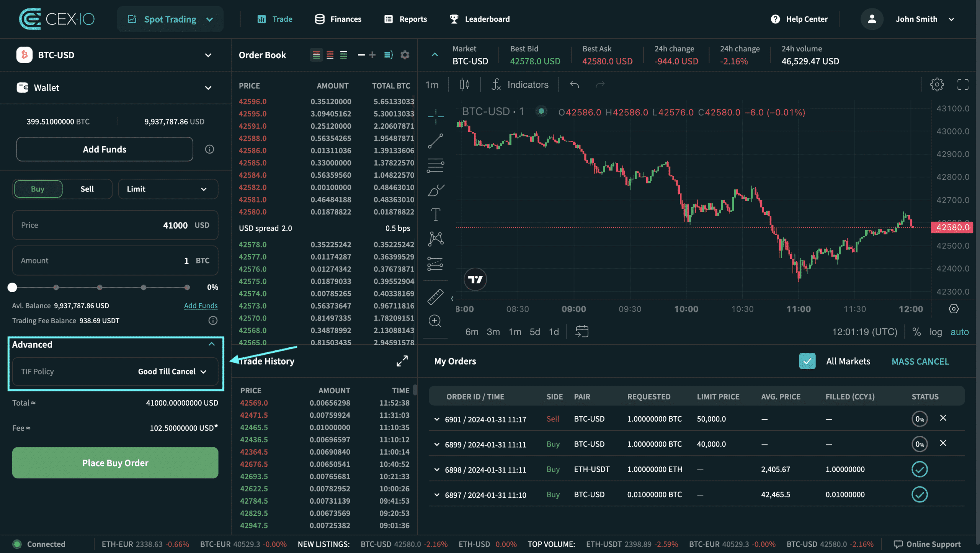This screenshot has height=553, width=980.
Task: Uncheck the All Markets checkbox
Action: click(x=807, y=361)
